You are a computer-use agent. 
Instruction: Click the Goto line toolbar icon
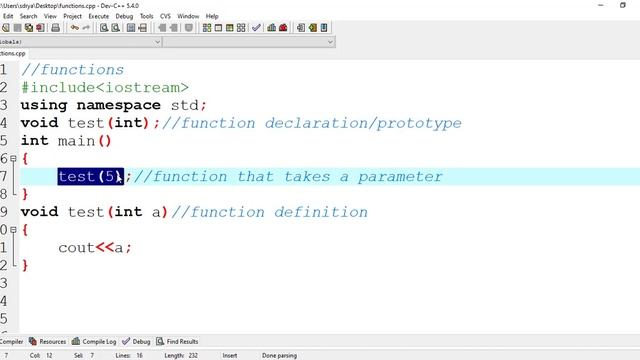pyautogui.click(x=142, y=28)
